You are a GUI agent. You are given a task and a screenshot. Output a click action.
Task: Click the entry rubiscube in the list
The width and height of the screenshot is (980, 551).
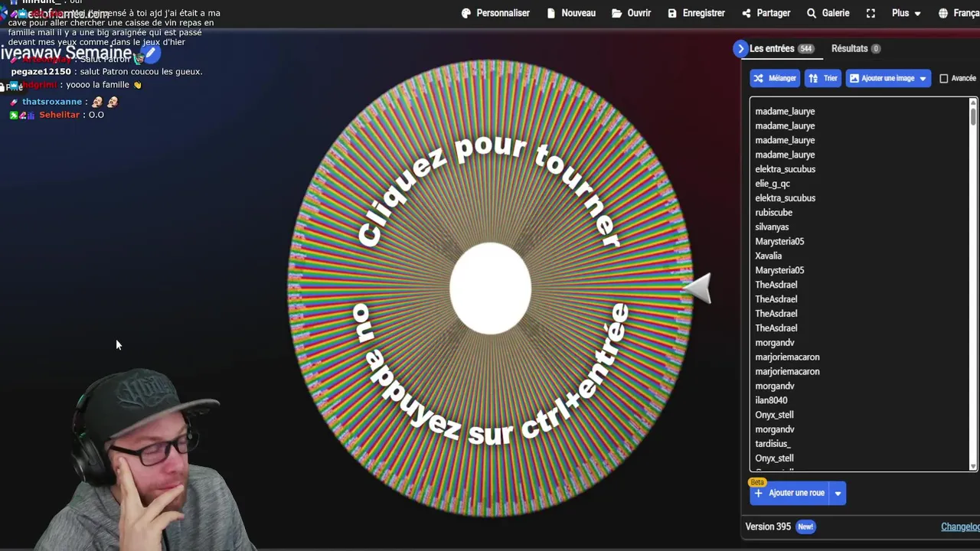click(x=774, y=212)
